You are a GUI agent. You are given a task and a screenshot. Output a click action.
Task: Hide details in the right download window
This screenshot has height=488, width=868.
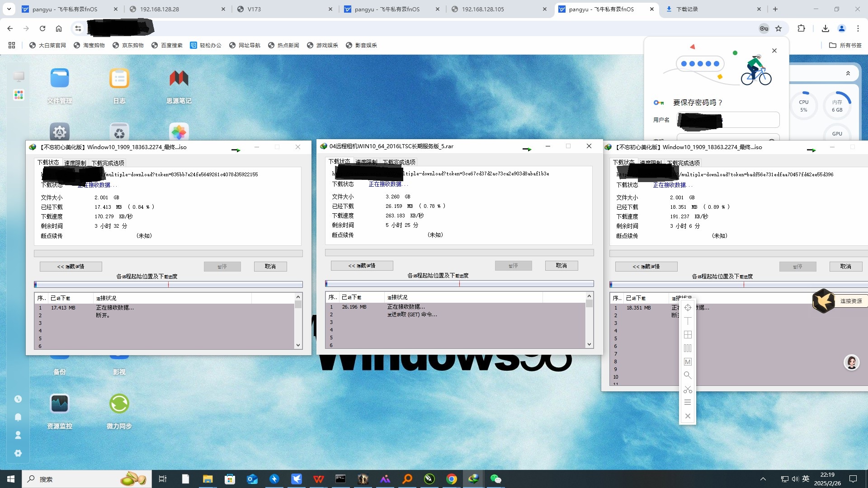click(x=646, y=267)
